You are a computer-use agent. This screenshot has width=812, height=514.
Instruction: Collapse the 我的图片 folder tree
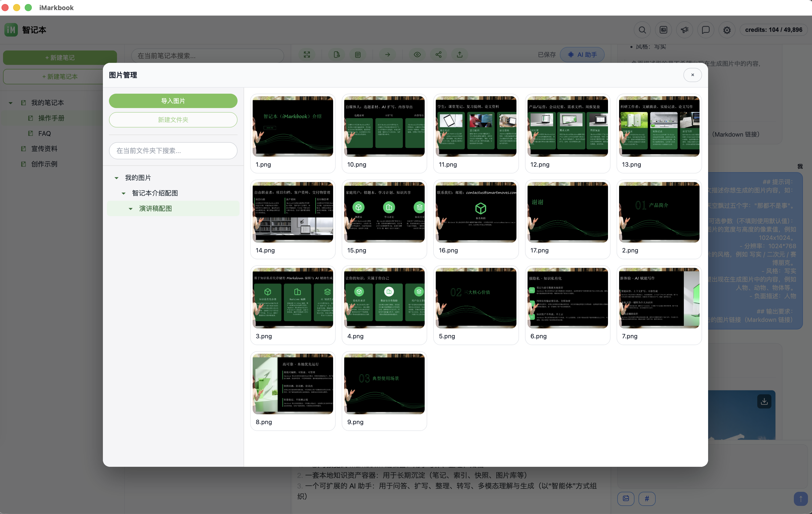(116, 178)
